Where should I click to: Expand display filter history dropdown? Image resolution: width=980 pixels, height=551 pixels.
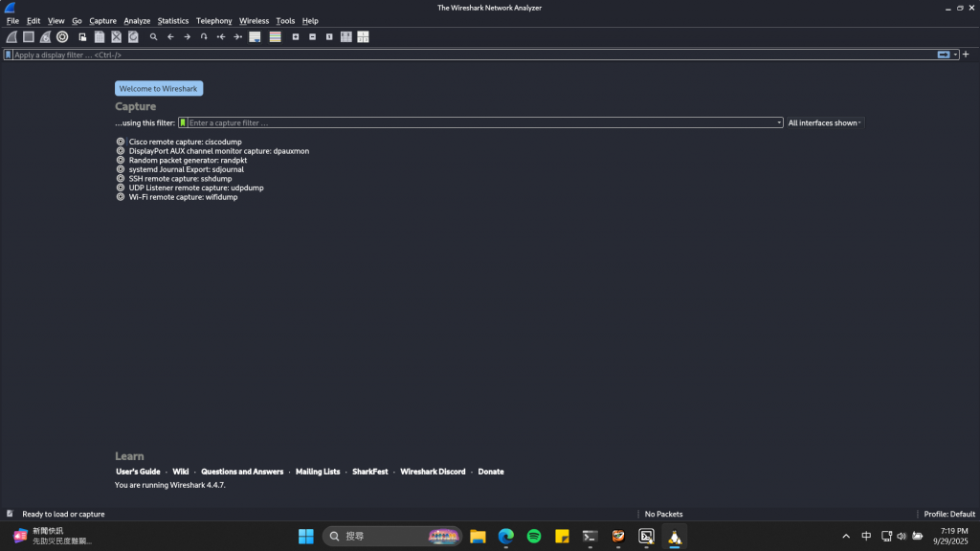point(956,55)
